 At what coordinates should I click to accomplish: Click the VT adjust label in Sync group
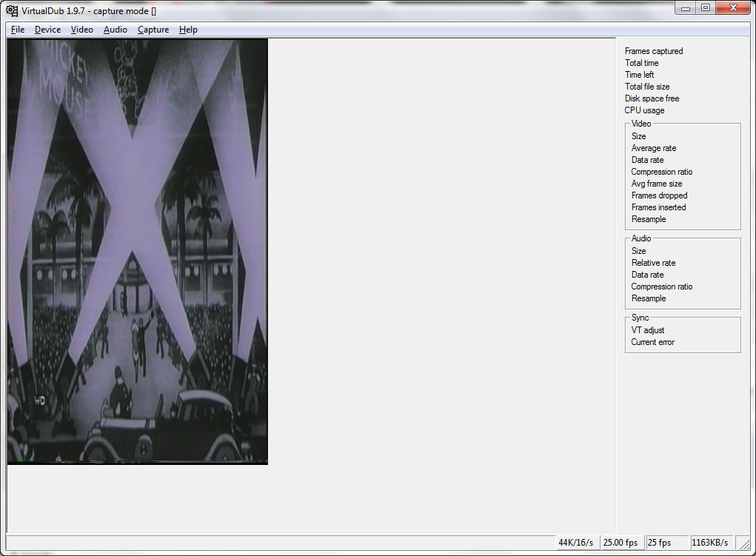(x=647, y=330)
